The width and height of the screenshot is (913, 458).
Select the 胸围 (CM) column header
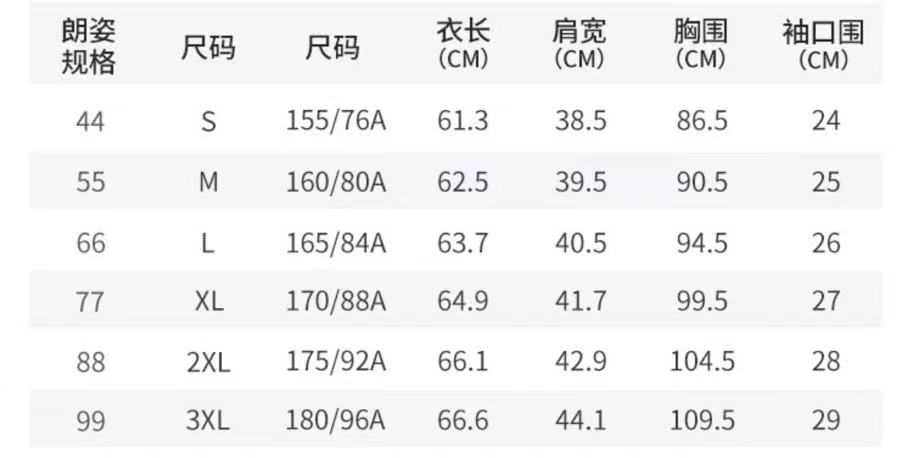point(699,45)
